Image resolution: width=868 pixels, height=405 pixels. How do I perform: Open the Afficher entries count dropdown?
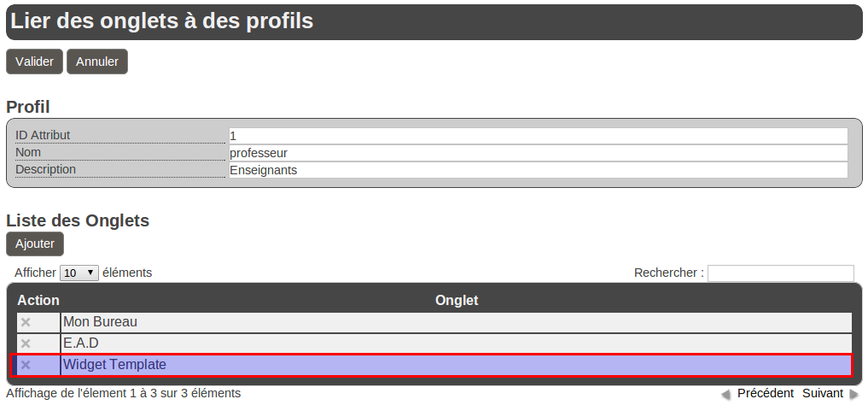coord(79,273)
